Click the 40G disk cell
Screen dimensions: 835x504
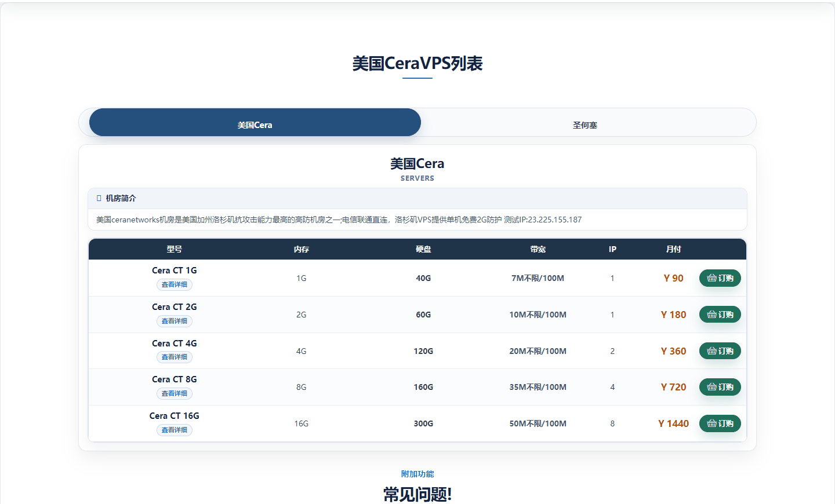[423, 278]
